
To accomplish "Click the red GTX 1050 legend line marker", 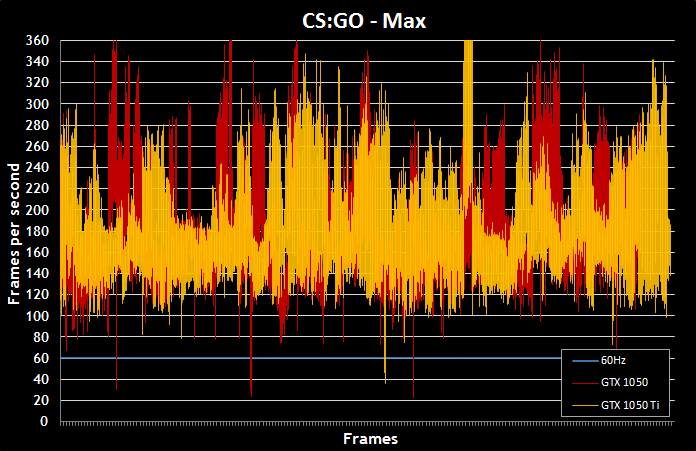I will point(585,383).
